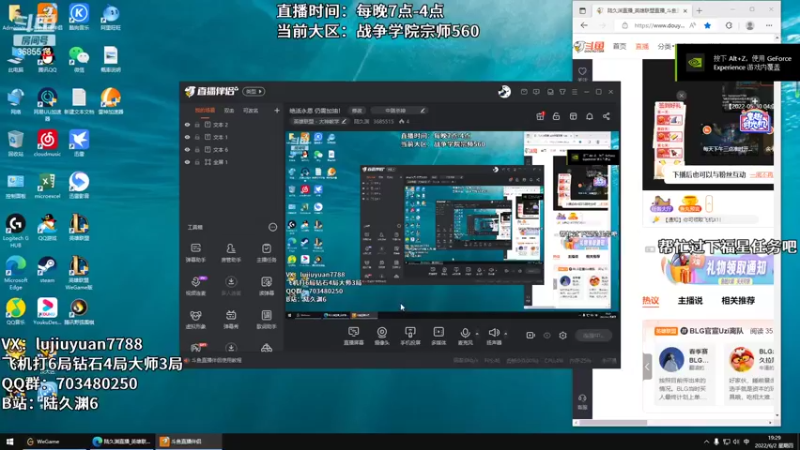The width and height of the screenshot is (800, 450).
Task: Edit the 英雄联盟 category tag
Action: [319, 121]
